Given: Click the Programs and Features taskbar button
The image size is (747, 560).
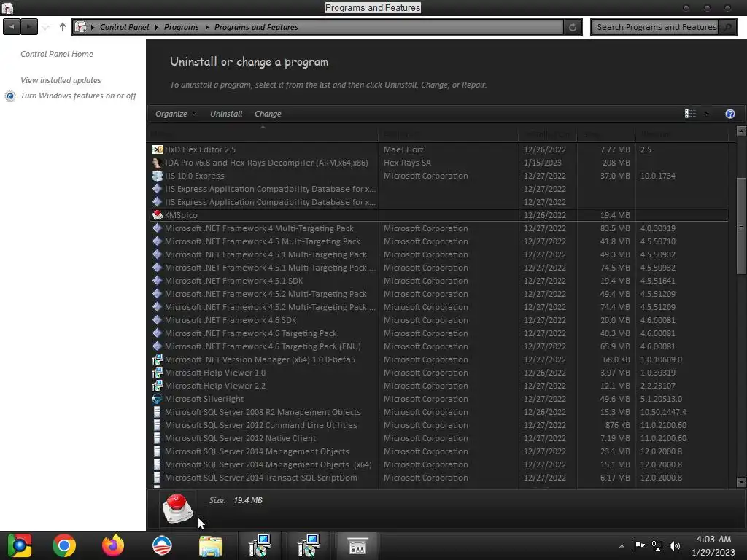Looking at the screenshot, I should (x=357, y=545).
